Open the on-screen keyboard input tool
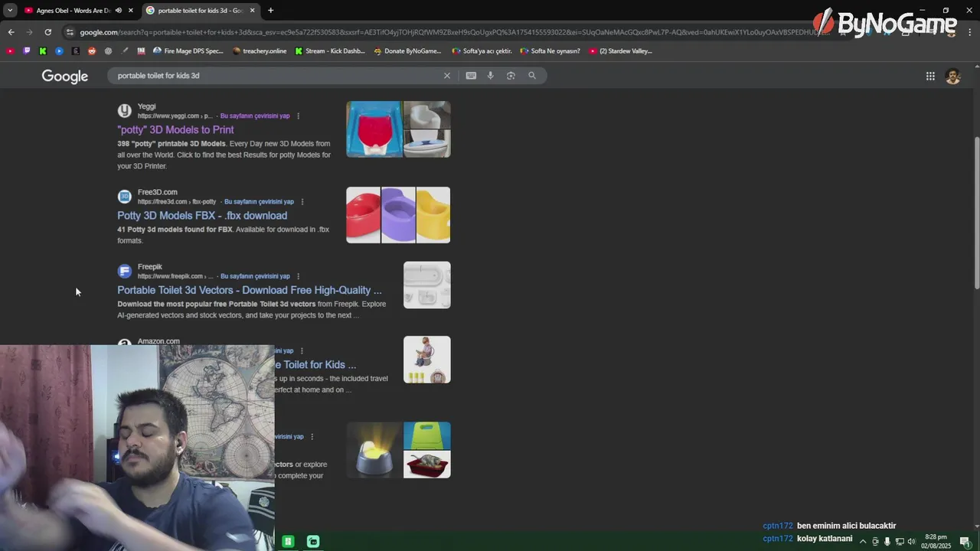Viewport: 980px width, 551px height. coord(471,76)
